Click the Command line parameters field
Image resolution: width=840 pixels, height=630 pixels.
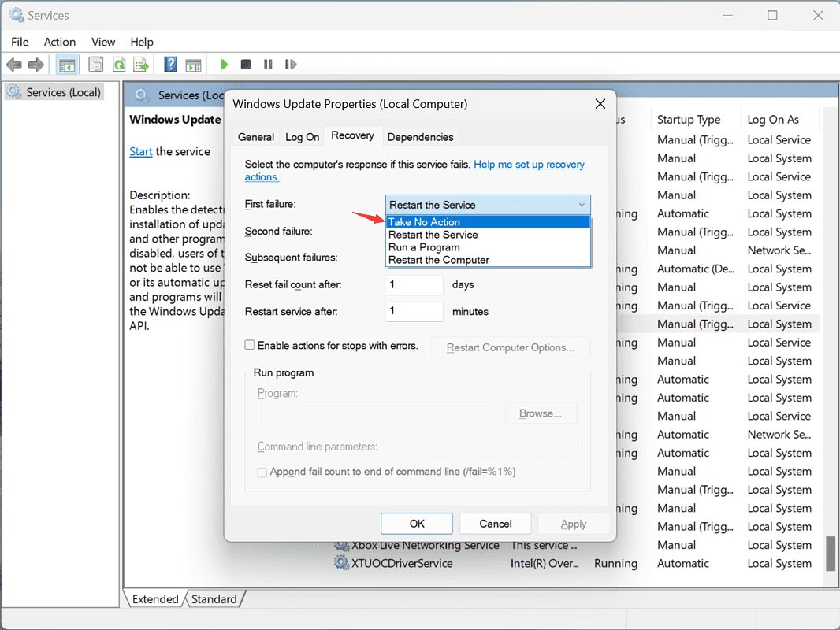pos(497,446)
